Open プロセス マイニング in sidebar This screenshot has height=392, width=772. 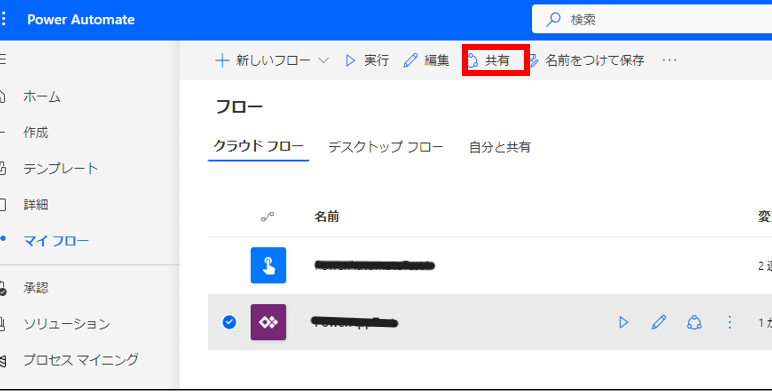pyautogui.click(x=81, y=360)
